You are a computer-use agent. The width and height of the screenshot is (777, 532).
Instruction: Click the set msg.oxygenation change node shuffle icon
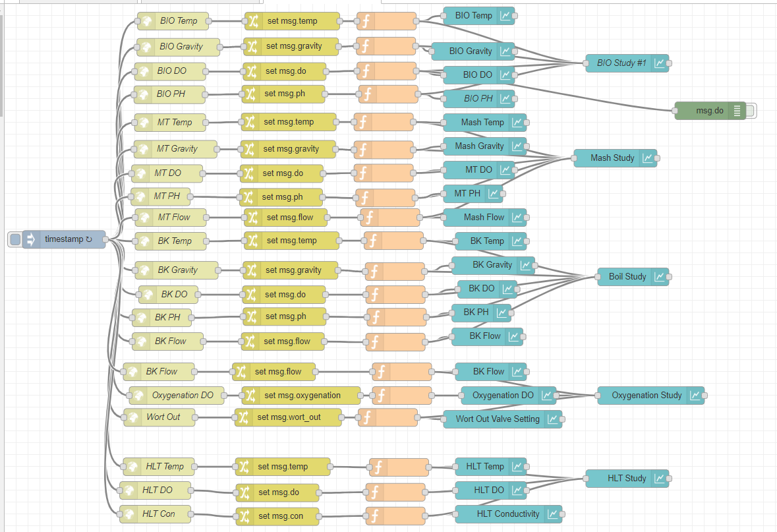[250, 395]
